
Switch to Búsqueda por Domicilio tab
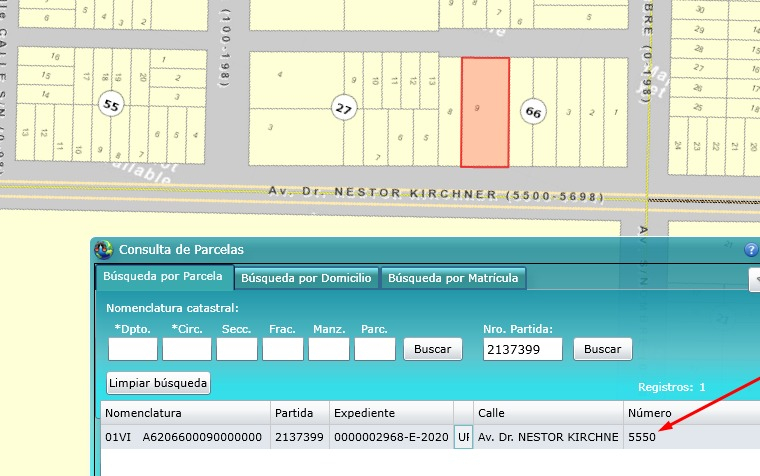306,278
